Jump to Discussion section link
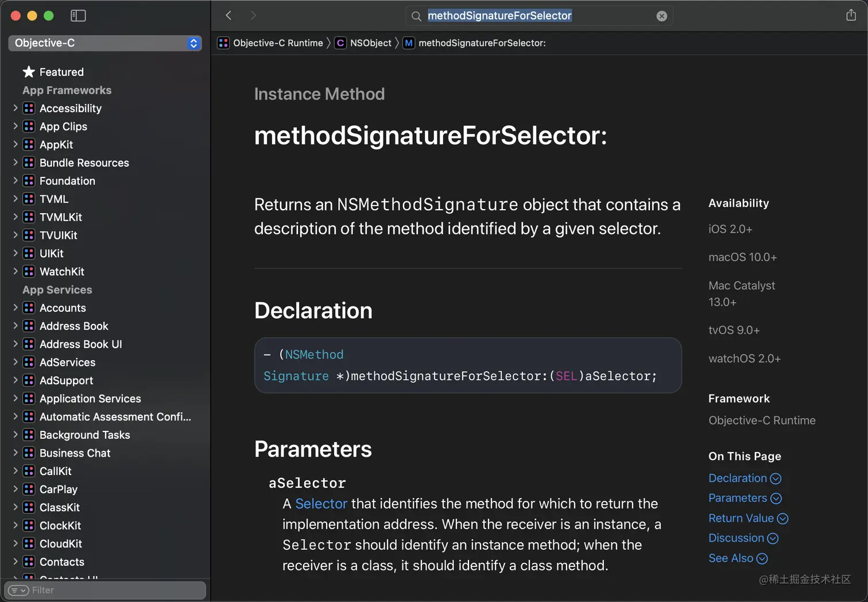 point(736,538)
